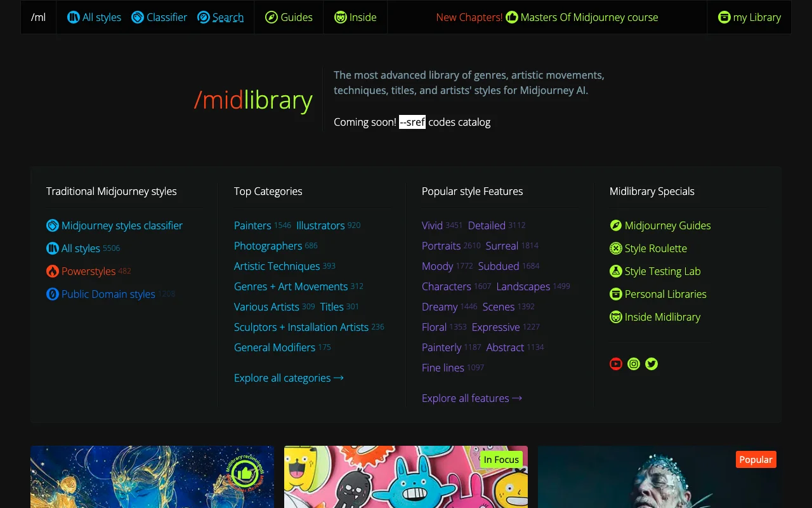Open the Classifier navigation menu item
The image size is (812, 508).
(159, 17)
